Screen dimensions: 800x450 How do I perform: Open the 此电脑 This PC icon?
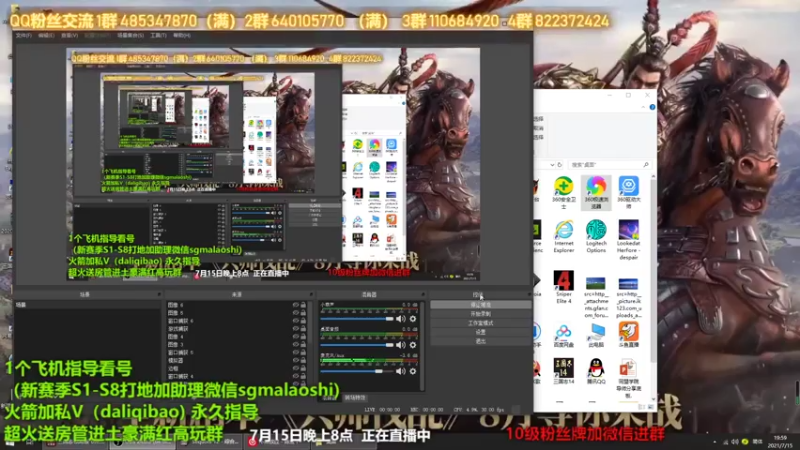click(x=596, y=336)
